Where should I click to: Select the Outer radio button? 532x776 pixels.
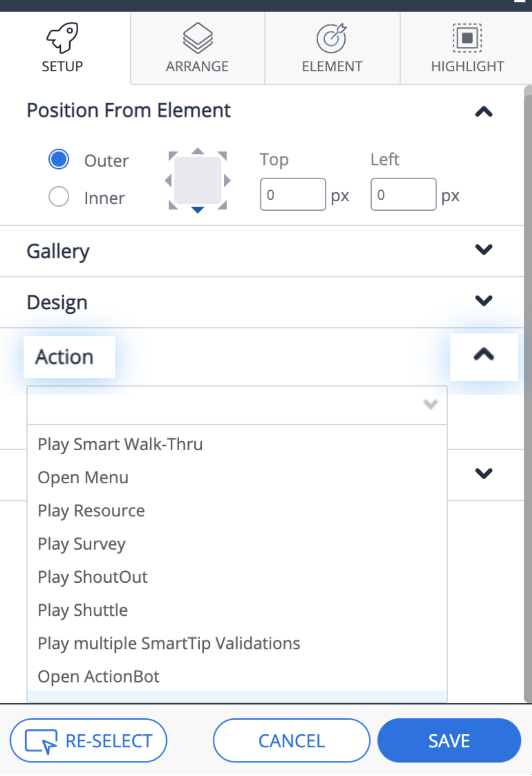tap(59, 160)
